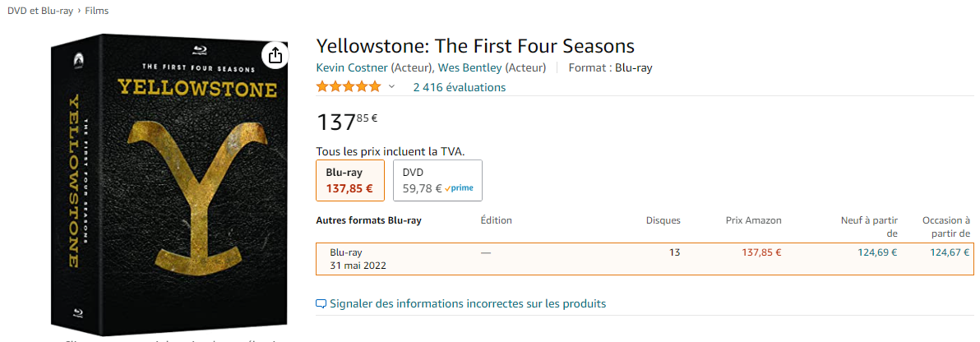Select the DVD format option
Viewport: 980px width, 342px height.
point(437,180)
